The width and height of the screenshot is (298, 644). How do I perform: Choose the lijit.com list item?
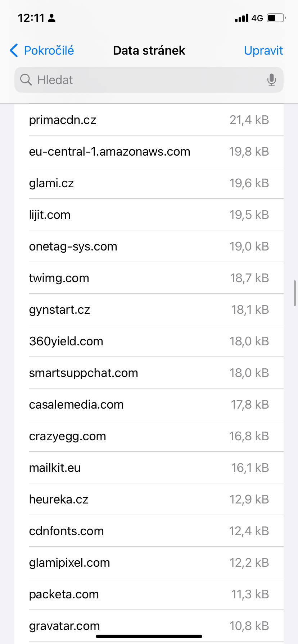coord(149,215)
